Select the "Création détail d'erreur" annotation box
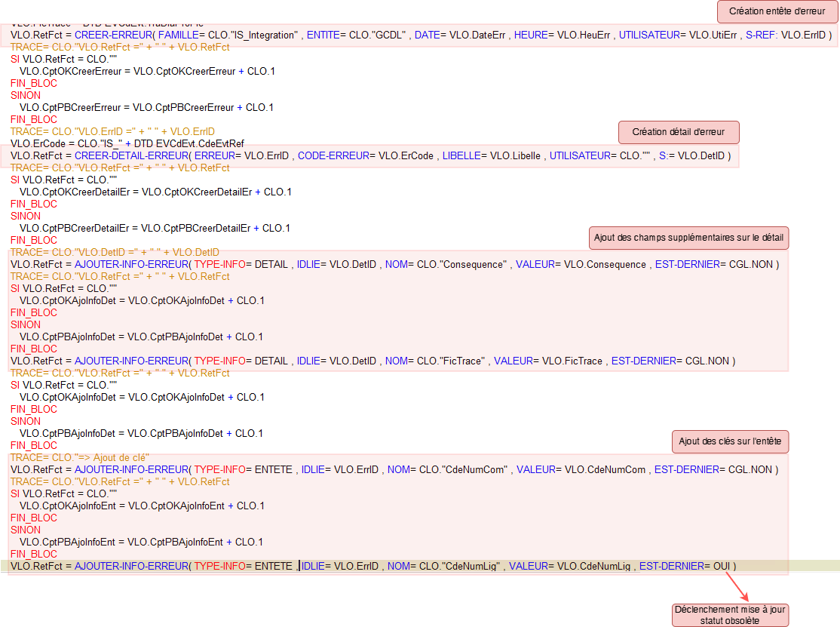Screen dimensions: 840x627 pyautogui.click(x=679, y=132)
